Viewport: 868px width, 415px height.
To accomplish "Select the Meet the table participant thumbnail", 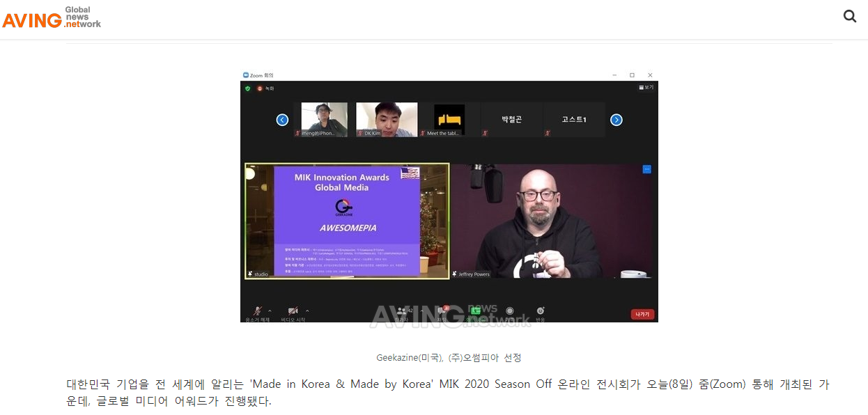I will click(449, 120).
